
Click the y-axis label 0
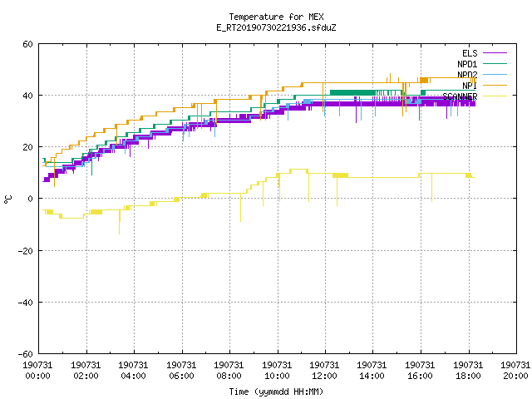[x=30, y=199]
